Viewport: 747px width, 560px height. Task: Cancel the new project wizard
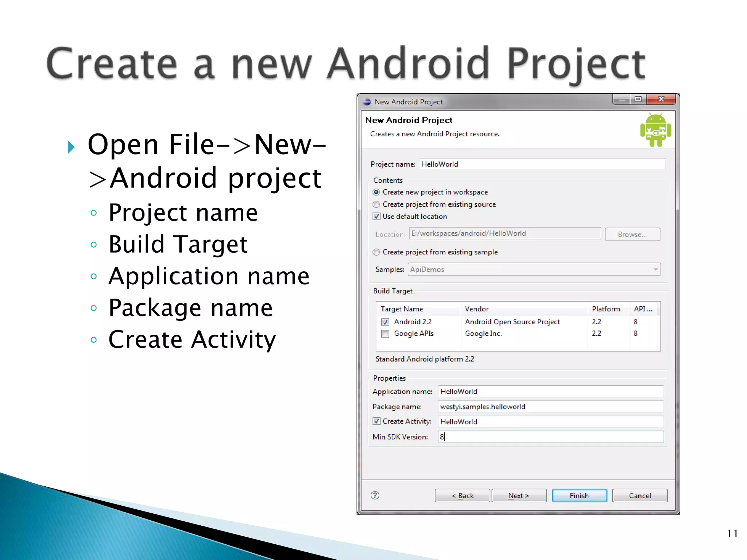[x=640, y=495]
